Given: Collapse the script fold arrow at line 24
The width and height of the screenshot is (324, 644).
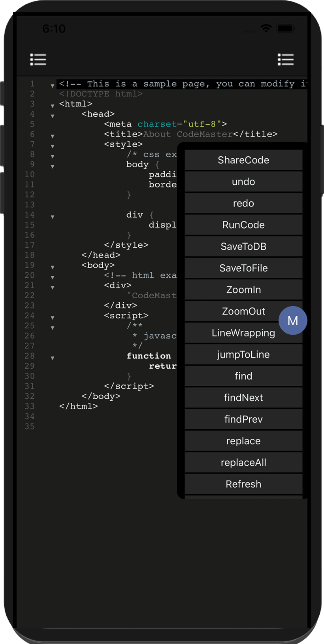Looking at the screenshot, I should pyautogui.click(x=53, y=318).
